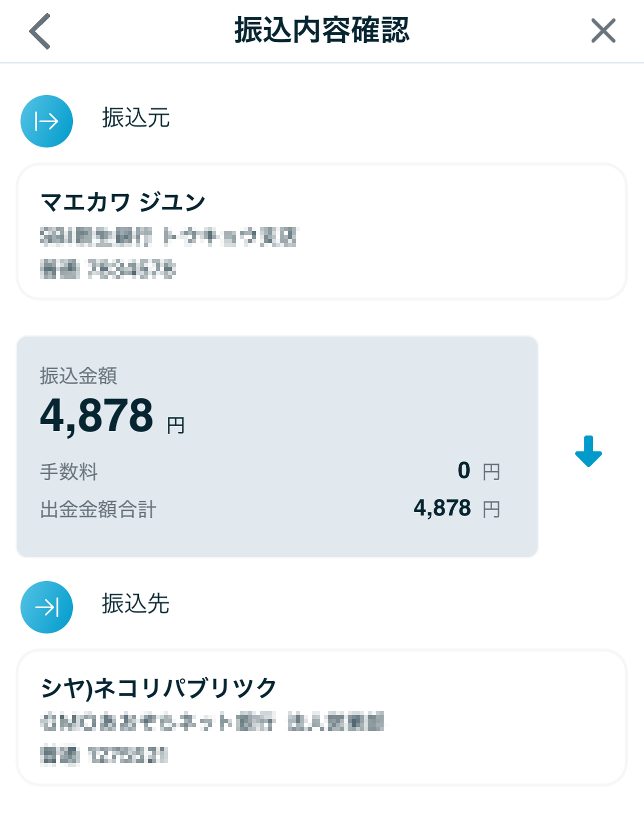
Task: Select the マエカワ ジユン account name
Action: [123, 202]
